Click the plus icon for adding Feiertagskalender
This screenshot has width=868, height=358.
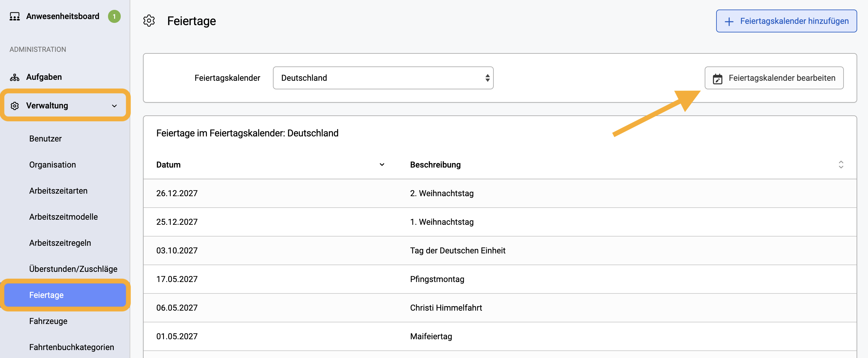pos(729,22)
